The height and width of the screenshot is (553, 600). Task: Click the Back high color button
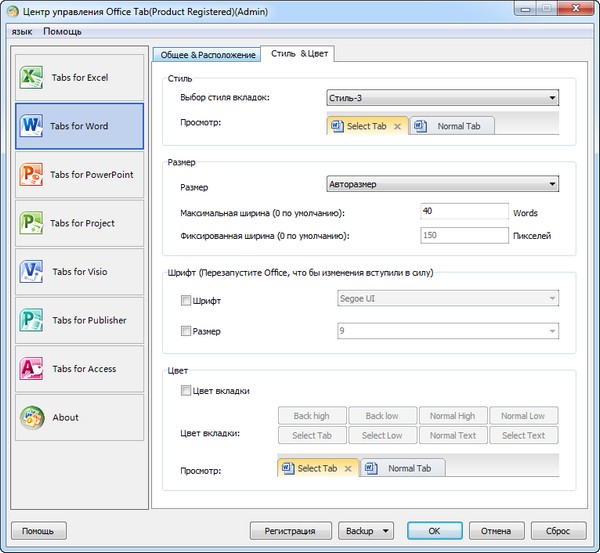coord(311,416)
